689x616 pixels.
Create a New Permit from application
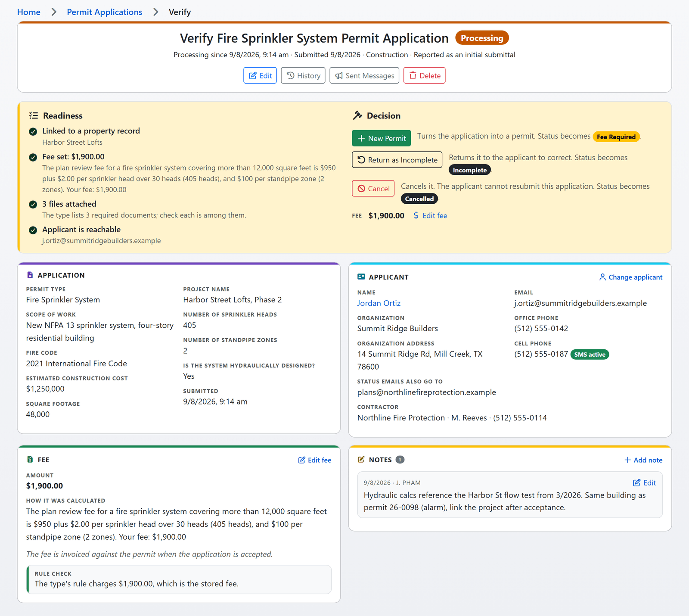[381, 138]
